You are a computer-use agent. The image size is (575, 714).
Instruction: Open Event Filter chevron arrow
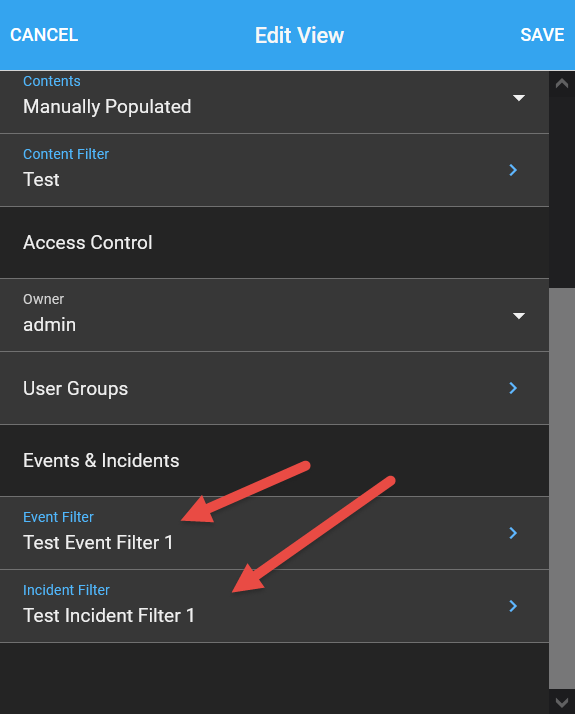point(514,533)
